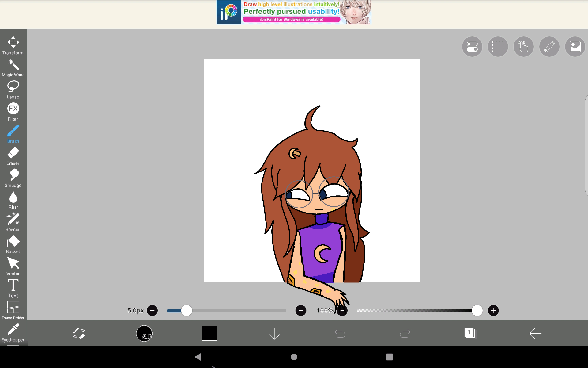Tap the Android home navigation button
Image resolution: width=588 pixels, height=368 pixels.
(x=294, y=357)
